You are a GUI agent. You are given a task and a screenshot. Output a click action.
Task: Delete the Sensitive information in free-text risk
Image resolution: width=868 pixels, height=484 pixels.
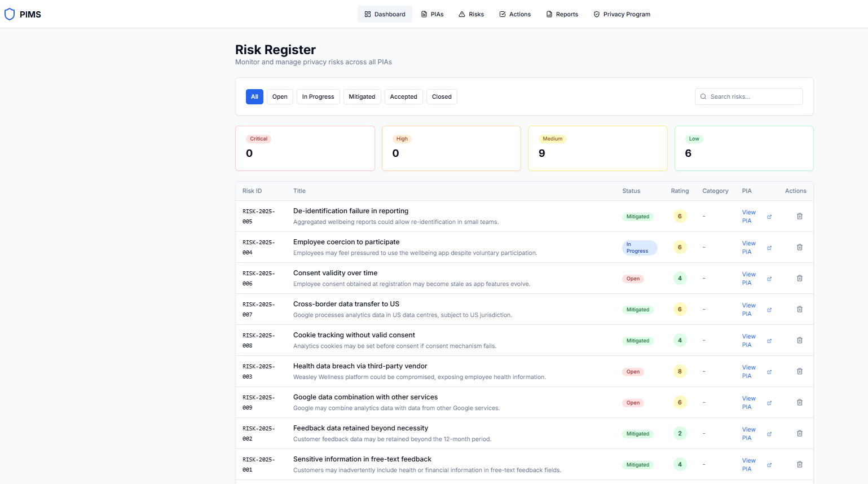pos(800,464)
